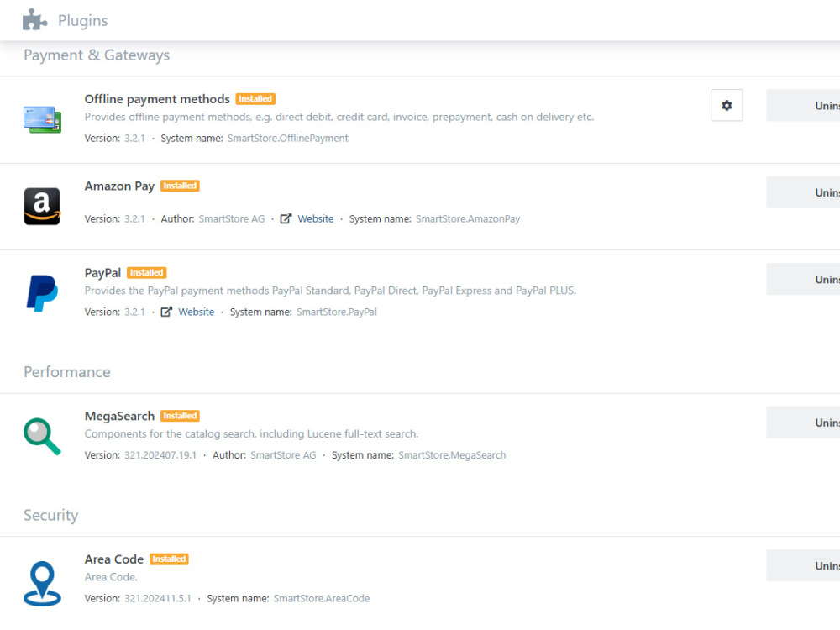The height and width of the screenshot is (630, 840).
Task: Click the Installed badge next to Area Code
Action: pyautogui.click(x=169, y=559)
